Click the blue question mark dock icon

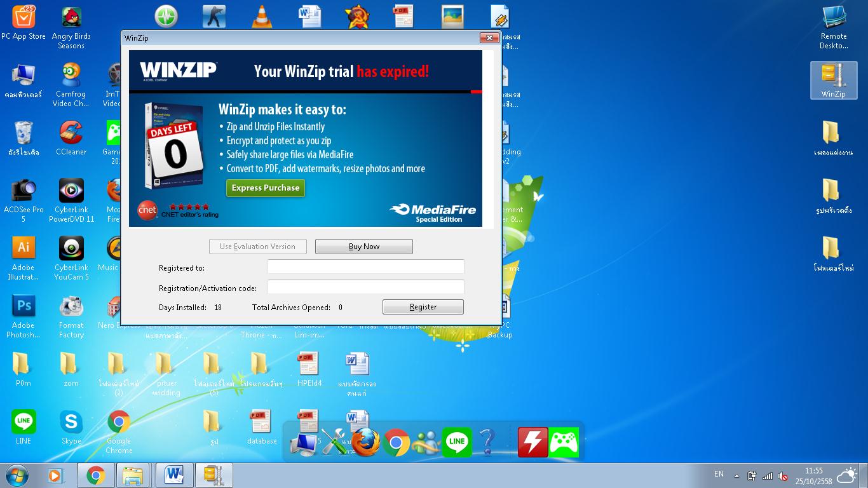tap(487, 442)
